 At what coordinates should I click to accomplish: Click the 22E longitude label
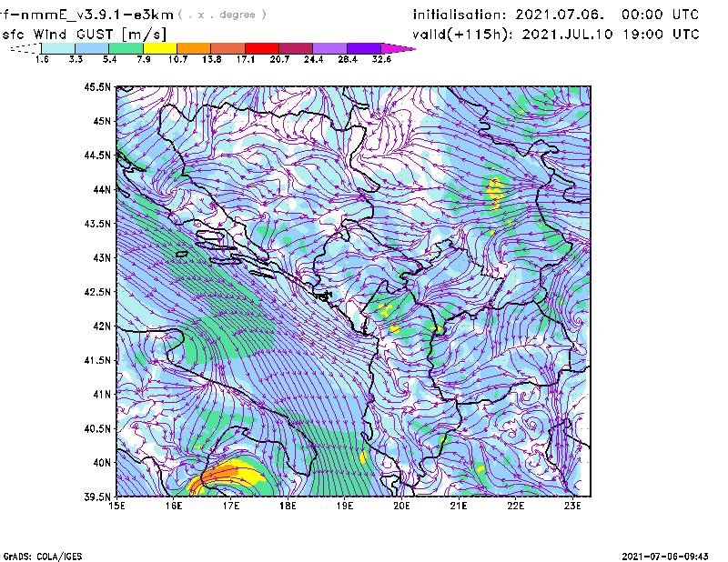coord(516,506)
